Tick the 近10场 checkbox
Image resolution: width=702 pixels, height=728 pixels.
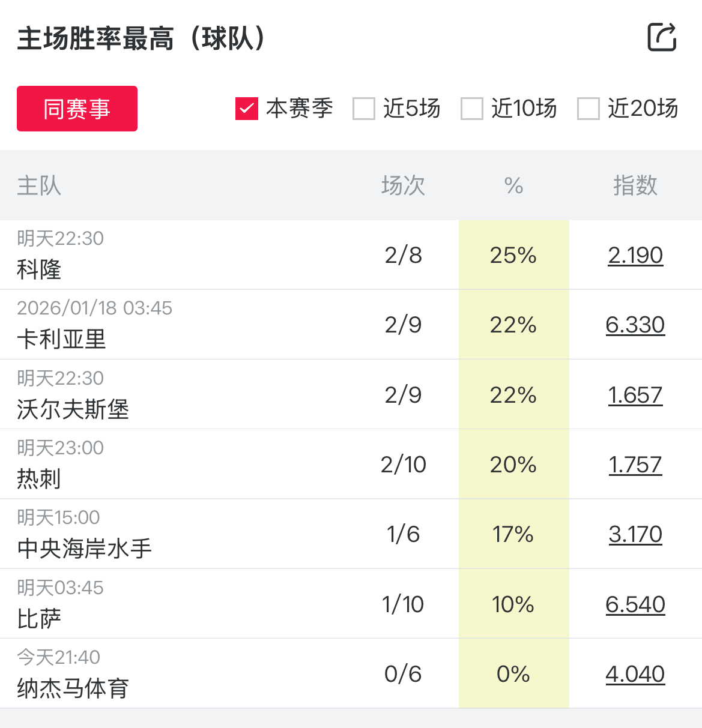tap(472, 109)
